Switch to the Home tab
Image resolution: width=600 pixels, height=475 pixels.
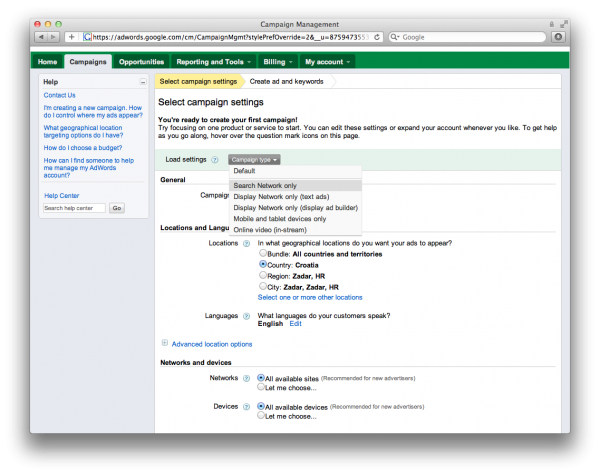click(x=47, y=62)
